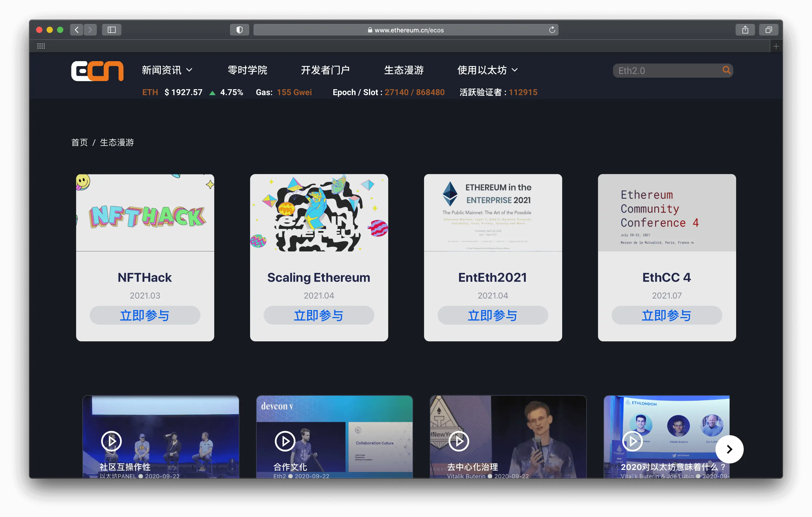Click the ECN logo in header
812x517 pixels.
(97, 70)
